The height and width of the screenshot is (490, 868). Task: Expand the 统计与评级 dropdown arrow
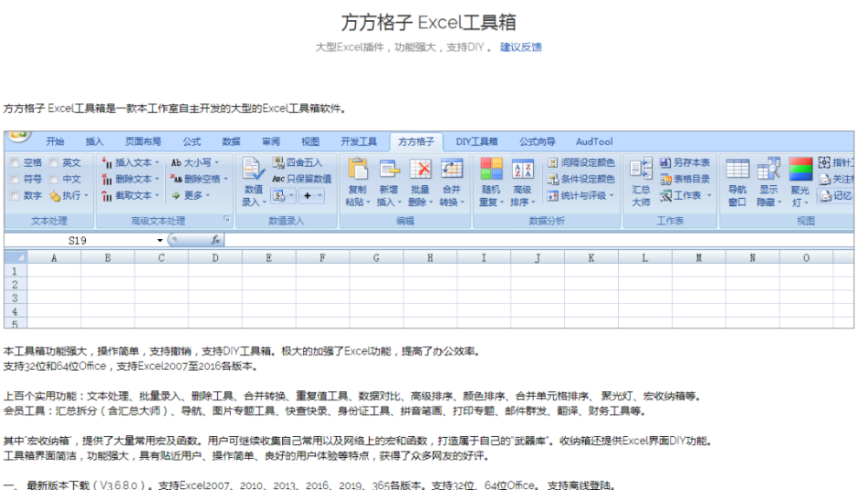click(x=612, y=195)
